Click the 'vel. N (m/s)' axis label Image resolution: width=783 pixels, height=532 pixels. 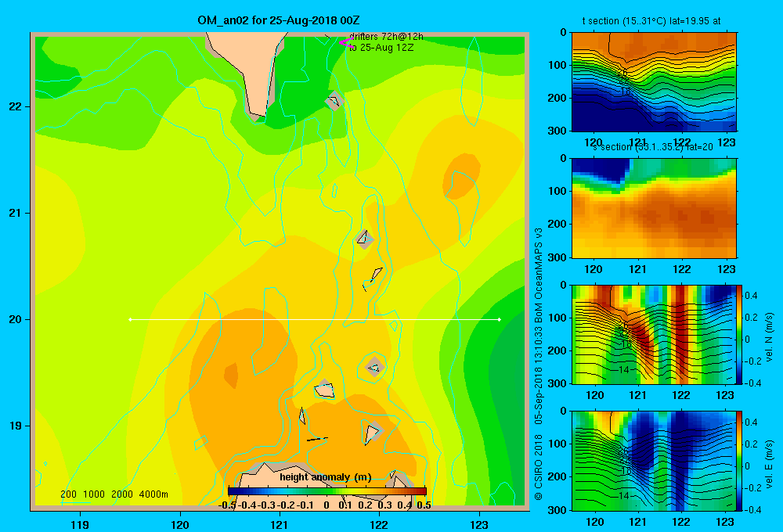[769, 337]
